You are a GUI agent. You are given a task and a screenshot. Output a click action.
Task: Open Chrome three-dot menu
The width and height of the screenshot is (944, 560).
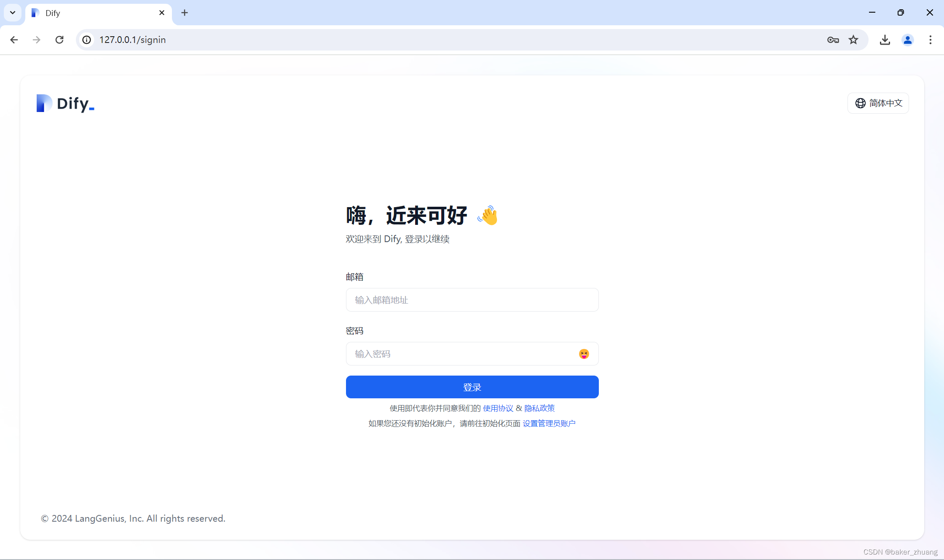coord(930,40)
